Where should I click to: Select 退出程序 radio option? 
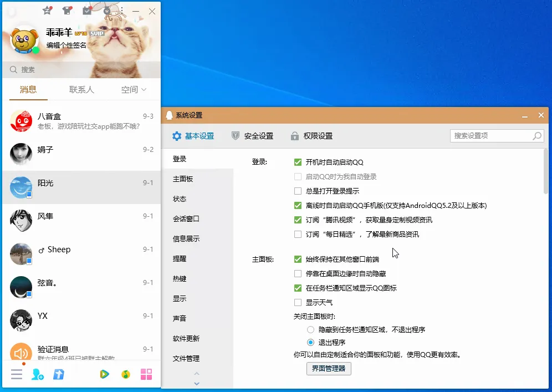310,342
